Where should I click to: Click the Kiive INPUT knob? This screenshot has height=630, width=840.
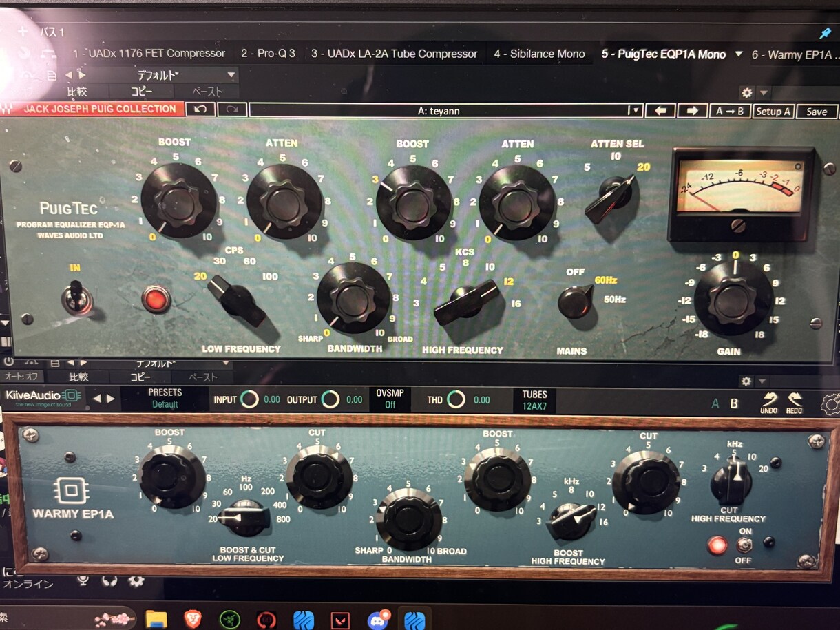coord(249,399)
